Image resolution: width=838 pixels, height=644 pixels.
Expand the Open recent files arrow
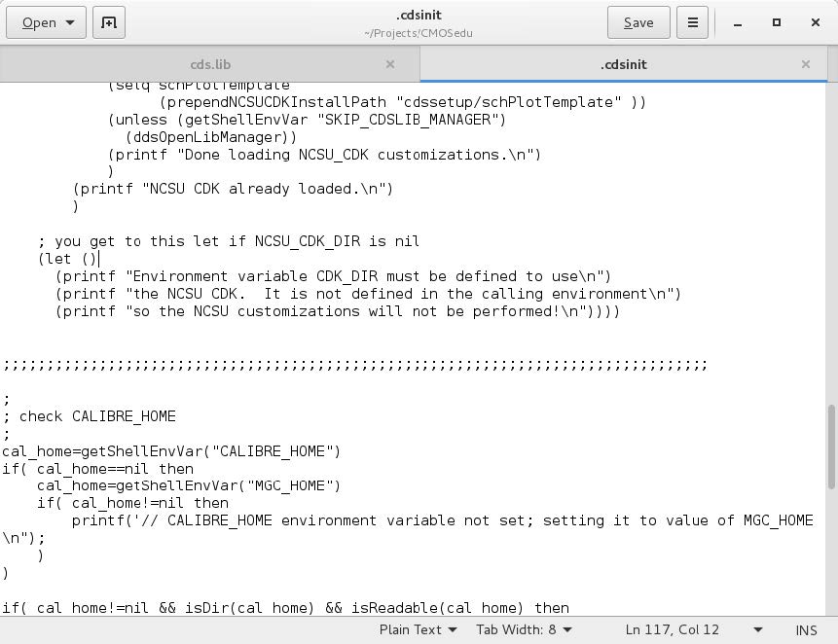click(x=70, y=23)
